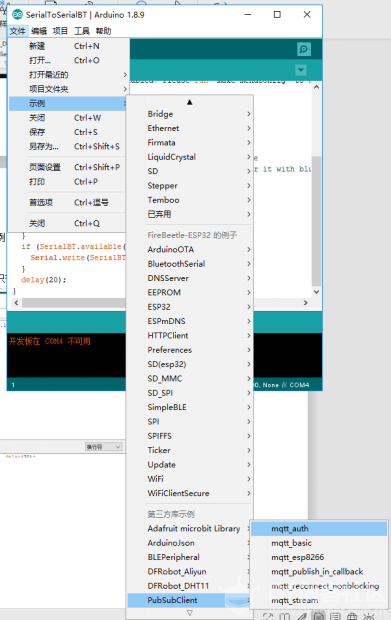Expand the LiquidCrystal examples submenu

pyautogui.click(x=190, y=157)
